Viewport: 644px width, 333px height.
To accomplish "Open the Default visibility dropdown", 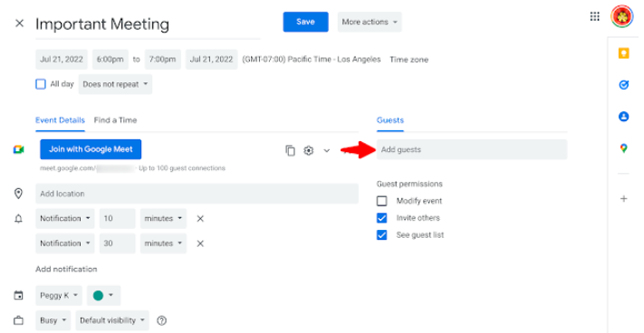I will point(112,320).
